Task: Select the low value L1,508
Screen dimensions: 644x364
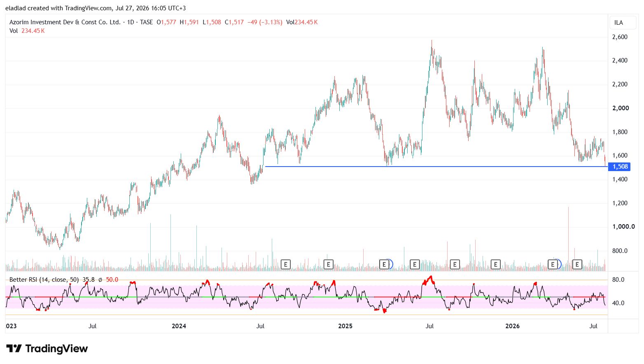Action: point(212,22)
